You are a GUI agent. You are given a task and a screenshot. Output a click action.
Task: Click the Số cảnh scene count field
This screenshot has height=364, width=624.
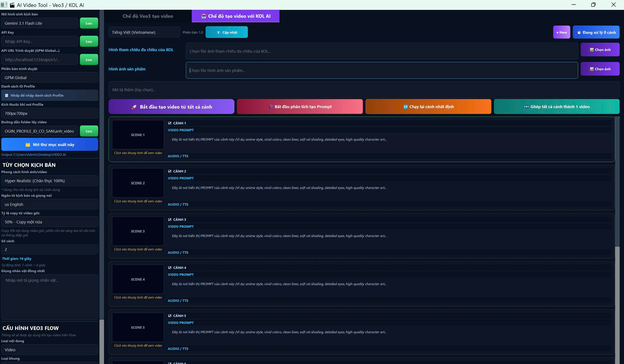(x=50, y=249)
